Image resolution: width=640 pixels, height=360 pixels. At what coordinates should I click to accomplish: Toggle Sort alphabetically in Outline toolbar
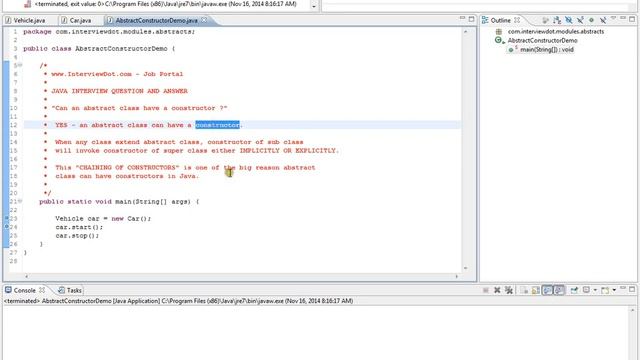coord(557,20)
